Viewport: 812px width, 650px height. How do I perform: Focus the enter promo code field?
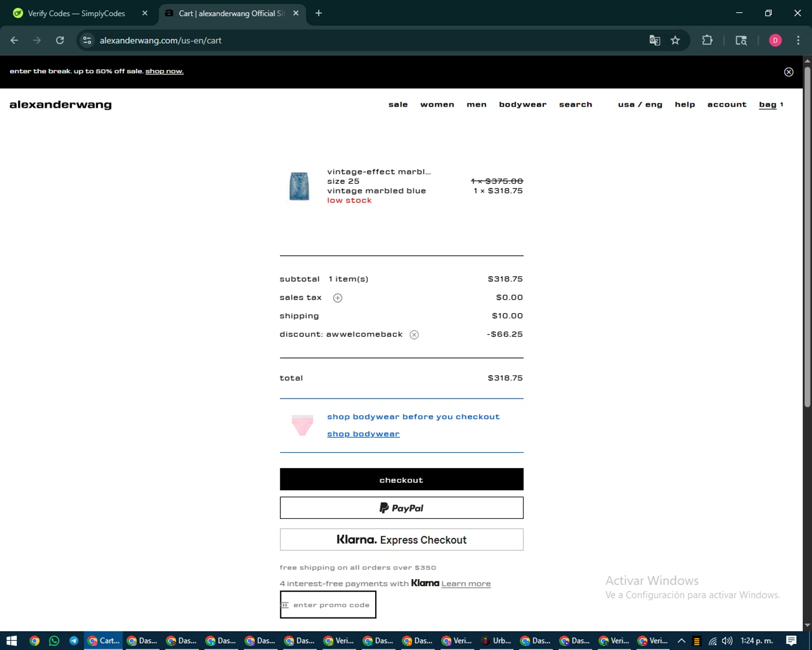point(328,605)
